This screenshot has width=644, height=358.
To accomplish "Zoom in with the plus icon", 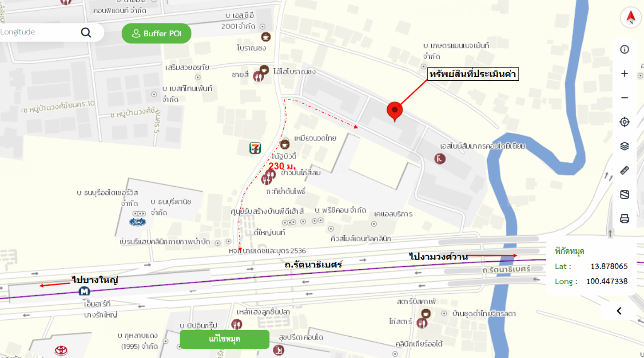I will tap(624, 74).
